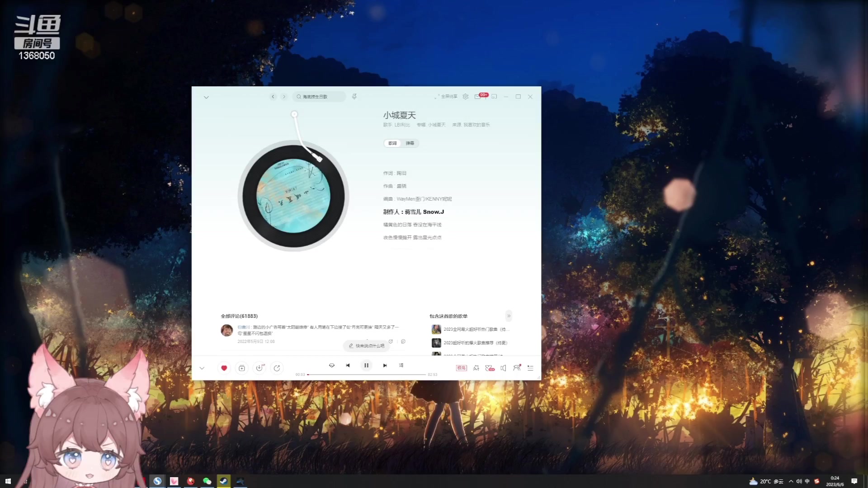Open singer LBI利比 page
This screenshot has height=488, width=868.
(x=402, y=125)
